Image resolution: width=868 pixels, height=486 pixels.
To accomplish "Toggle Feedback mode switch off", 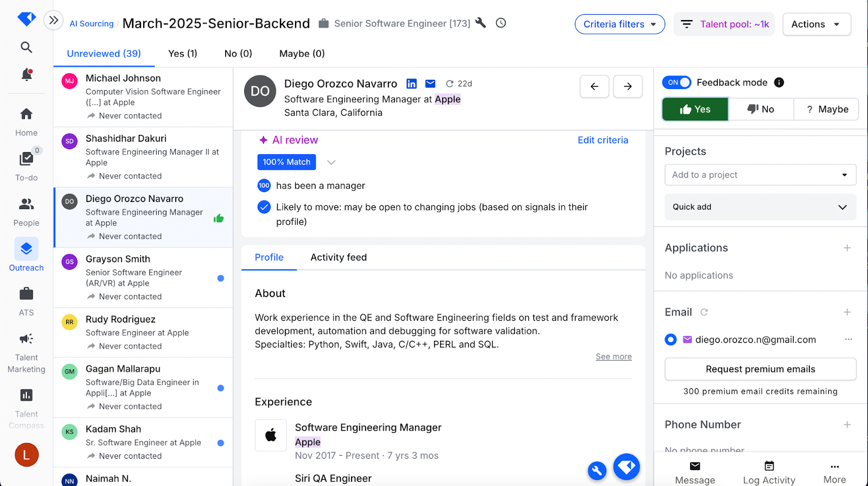I will tap(676, 83).
